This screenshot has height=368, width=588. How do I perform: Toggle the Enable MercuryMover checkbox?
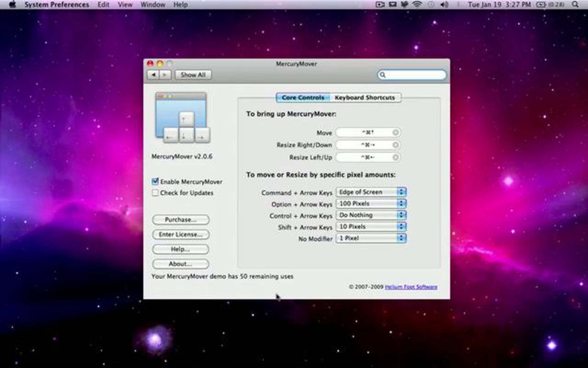click(x=155, y=182)
